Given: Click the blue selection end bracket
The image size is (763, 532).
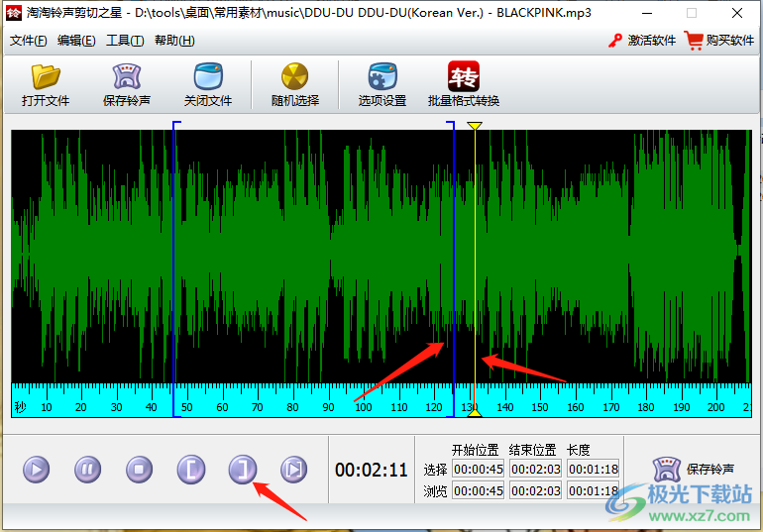Looking at the screenshot, I should pyautogui.click(x=453, y=268).
